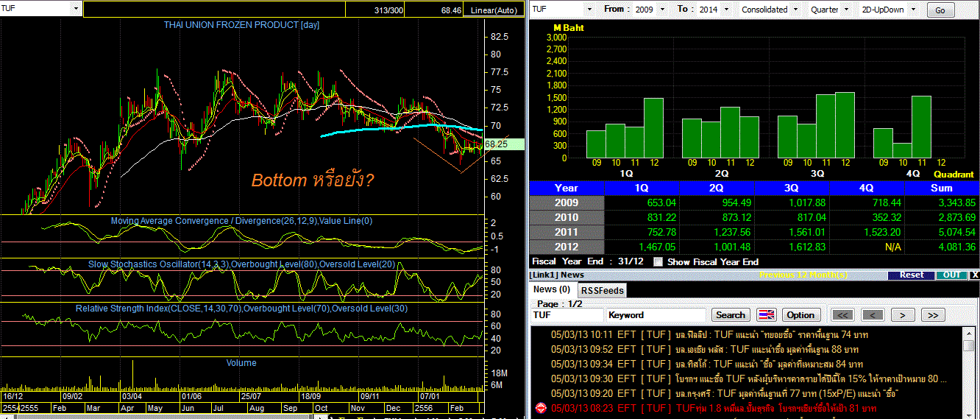The height and width of the screenshot is (419, 980).
Task: Open the financials symbol TUF dropdown
Action: [589, 10]
